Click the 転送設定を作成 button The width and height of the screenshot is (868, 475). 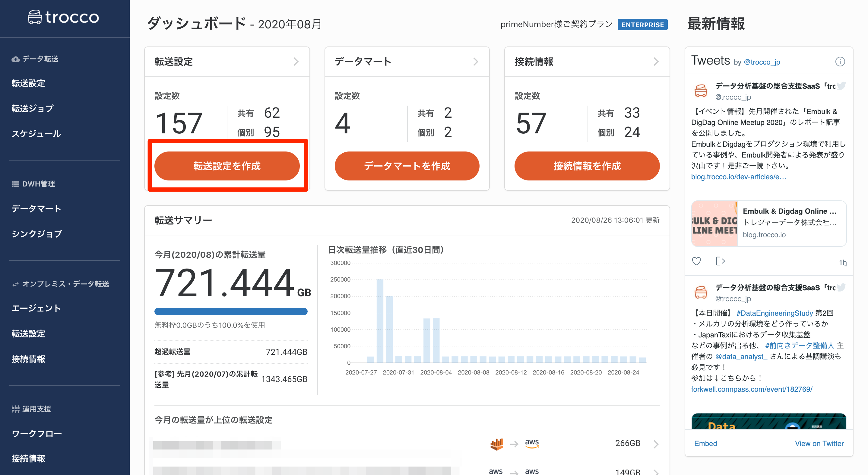227,166
